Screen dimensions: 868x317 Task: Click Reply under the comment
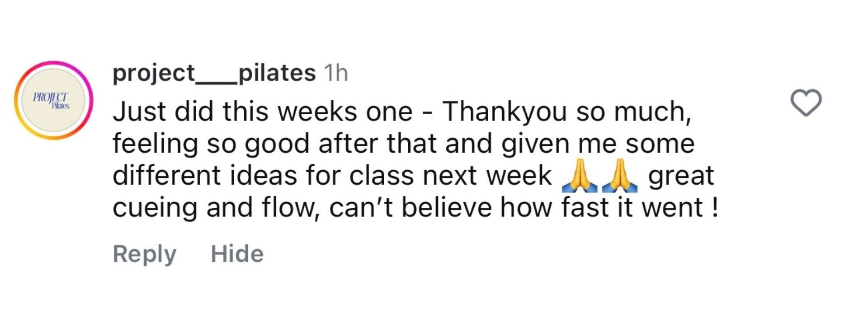click(144, 253)
